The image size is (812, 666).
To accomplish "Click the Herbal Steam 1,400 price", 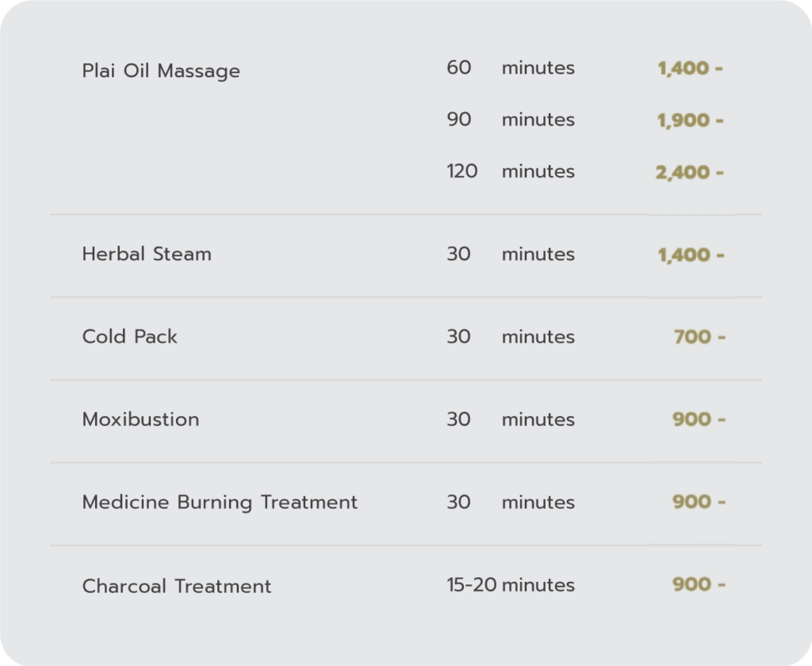I will pyautogui.click(x=689, y=255).
